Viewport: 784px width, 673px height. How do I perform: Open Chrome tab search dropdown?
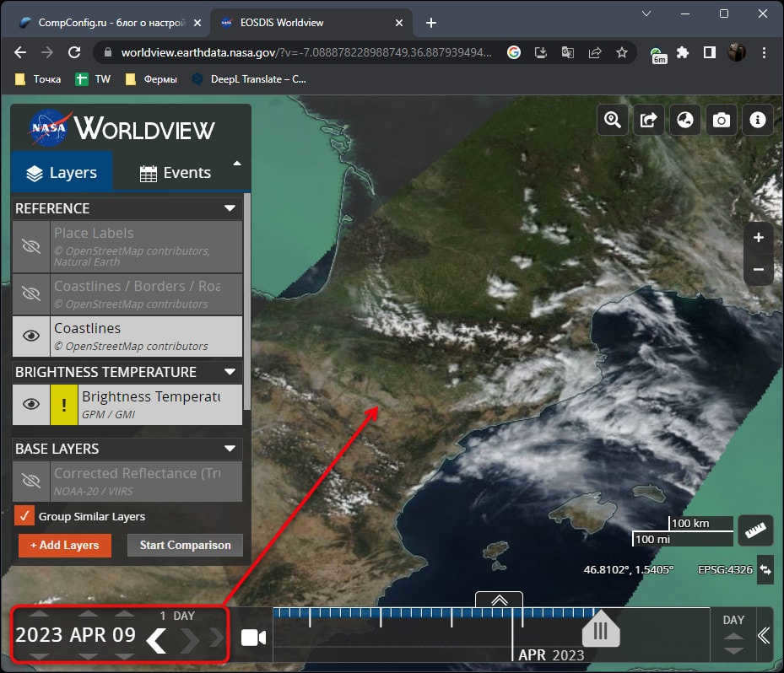(646, 13)
